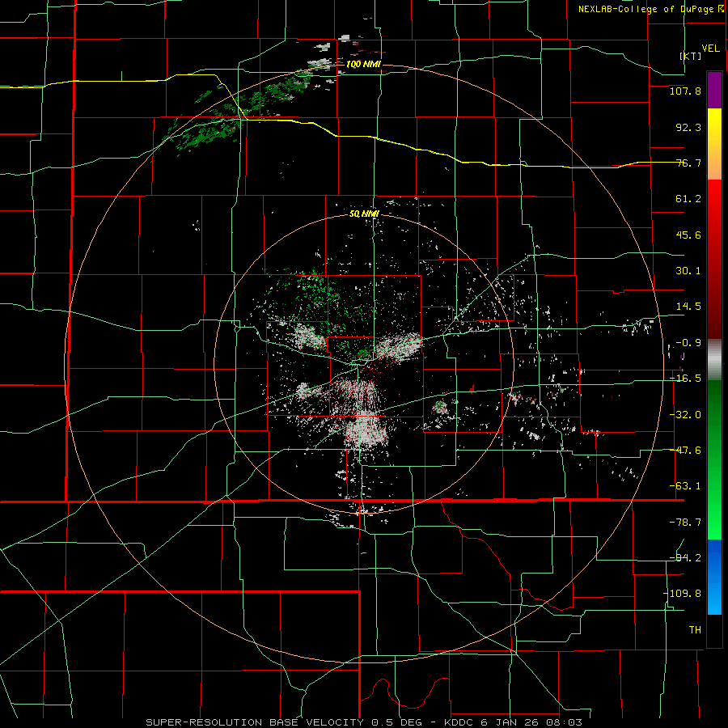Click the -78.7 legend value

pyautogui.click(x=685, y=523)
